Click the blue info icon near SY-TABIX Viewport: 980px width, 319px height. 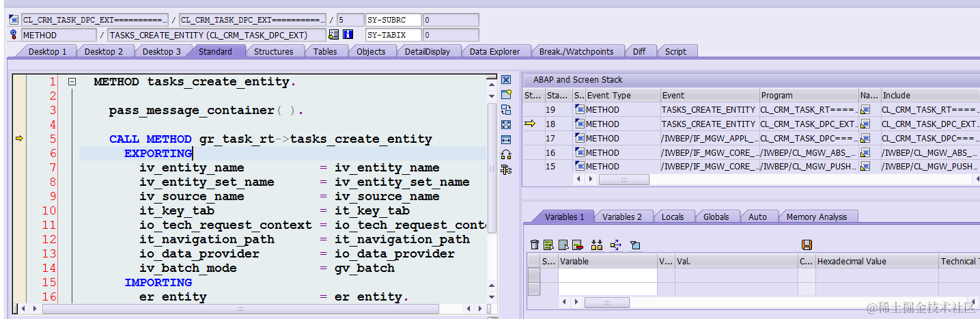click(x=348, y=35)
